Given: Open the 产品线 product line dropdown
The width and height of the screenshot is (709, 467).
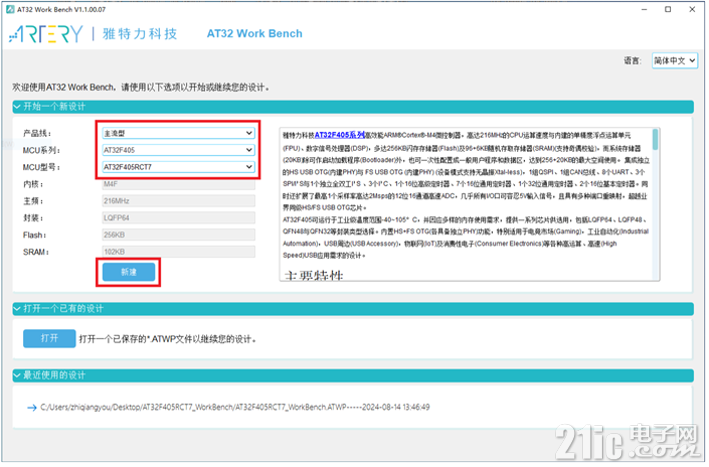Looking at the screenshot, I should (x=179, y=134).
